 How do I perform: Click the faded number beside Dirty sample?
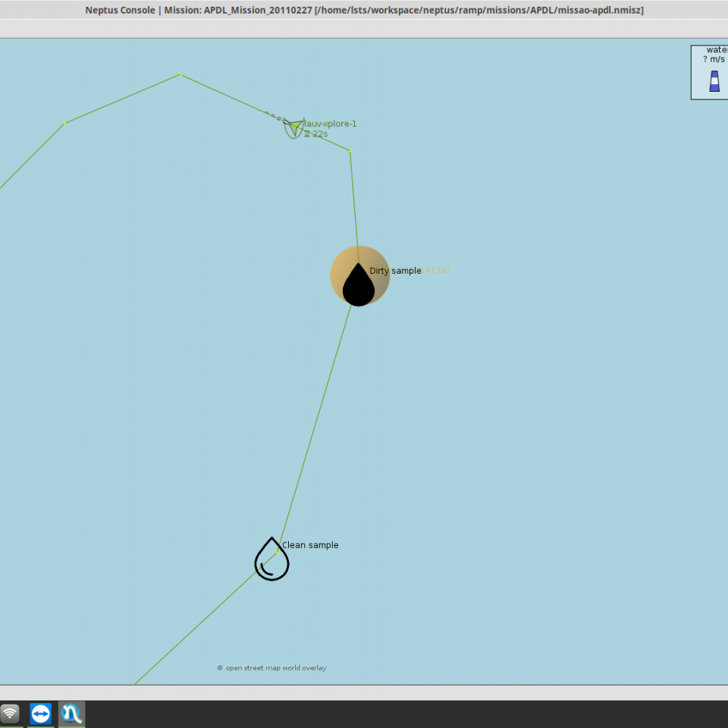[x=437, y=271]
